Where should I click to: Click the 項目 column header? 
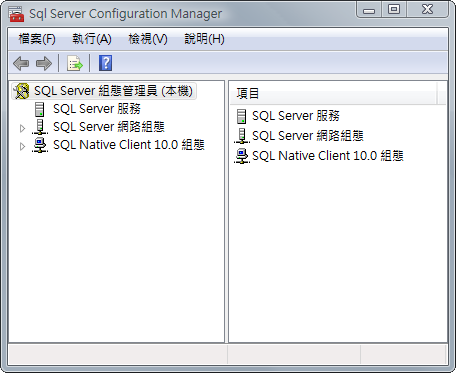333,93
